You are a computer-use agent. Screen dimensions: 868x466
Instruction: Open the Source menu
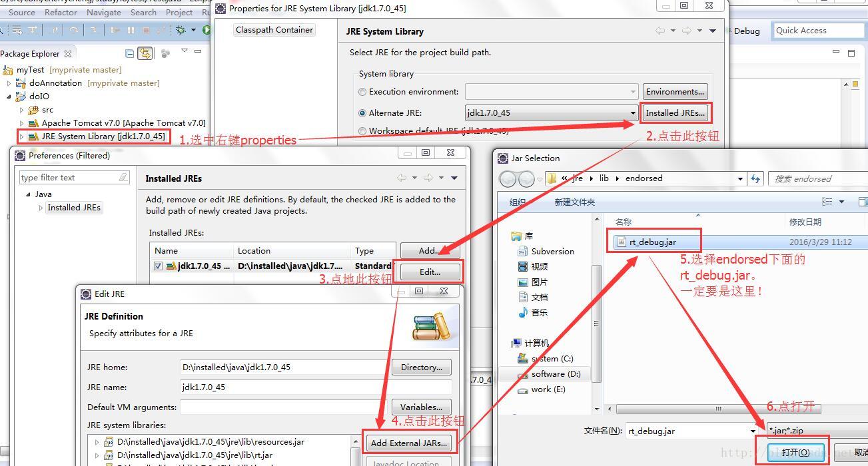(22, 12)
